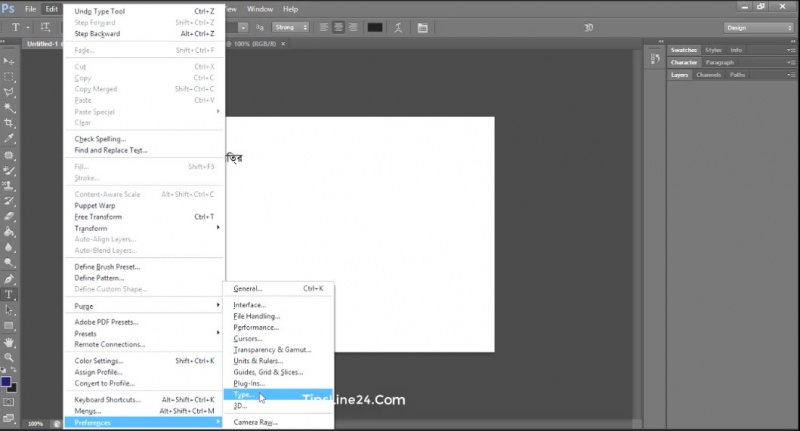The image size is (800, 431).
Task: Choose Check Spelling... from Edit menu
Action: tap(144, 139)
